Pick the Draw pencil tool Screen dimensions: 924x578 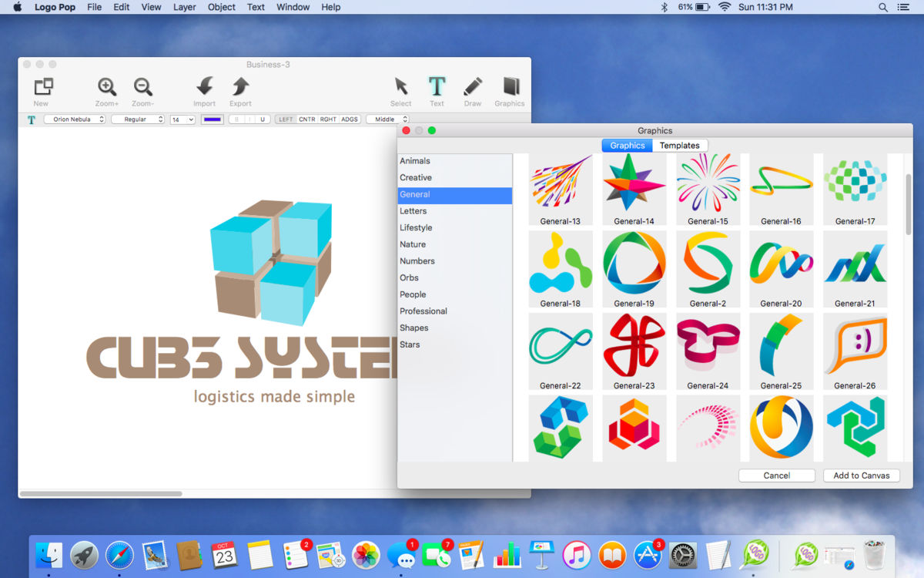coord(473,87)
